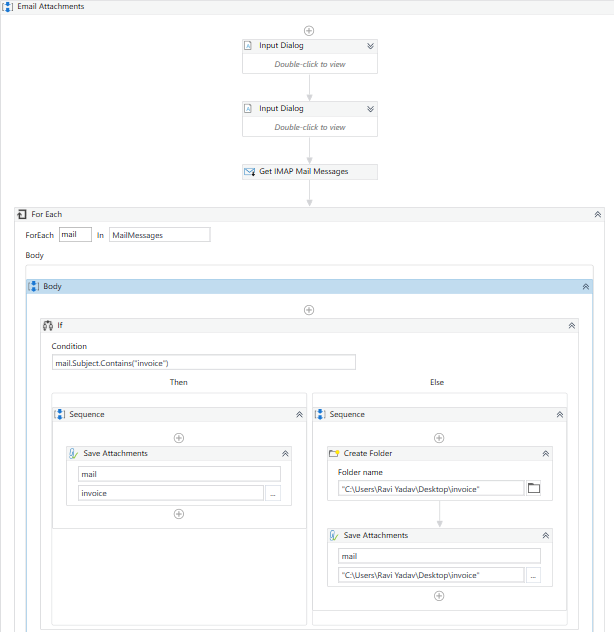Collapse the Else branch Sequence
The image size is (614, 632).
(x=560, y=414)
